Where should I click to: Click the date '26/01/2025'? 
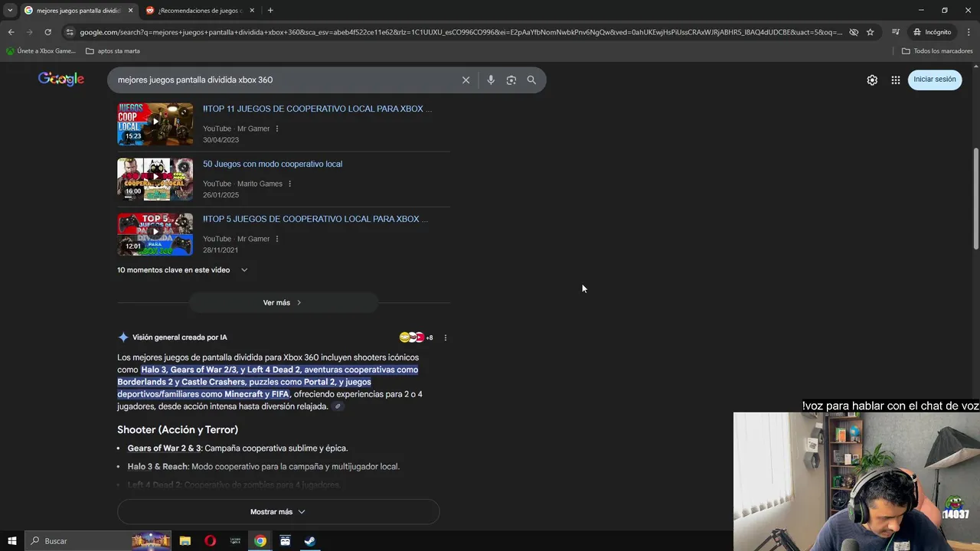click(x=221, y=195)
